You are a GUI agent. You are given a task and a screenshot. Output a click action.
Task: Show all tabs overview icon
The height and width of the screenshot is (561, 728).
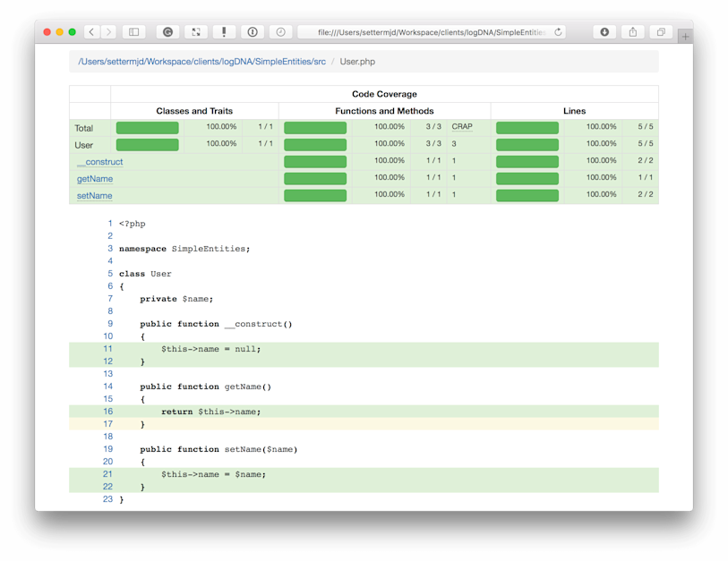[661, 32]
